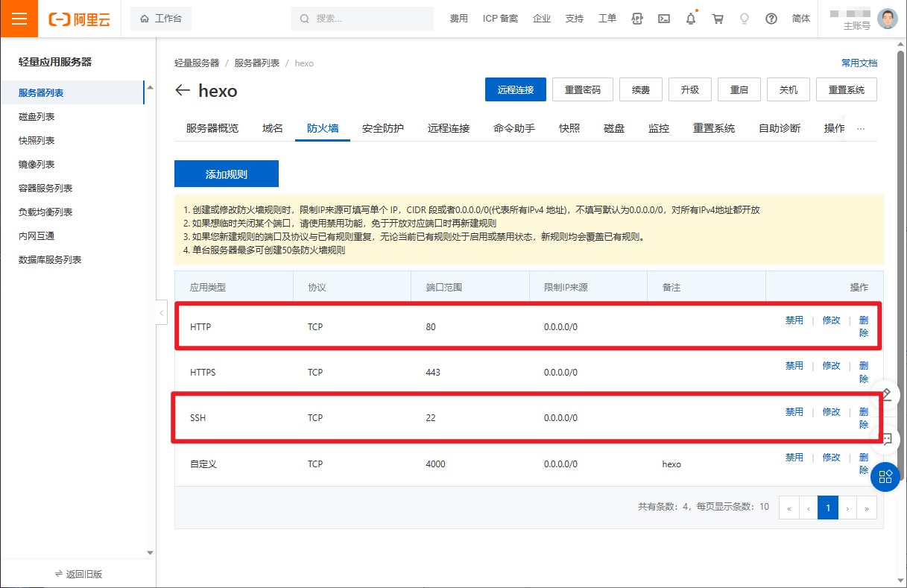
Task: Open the shopping cart icon
Action: coord(718,19)
